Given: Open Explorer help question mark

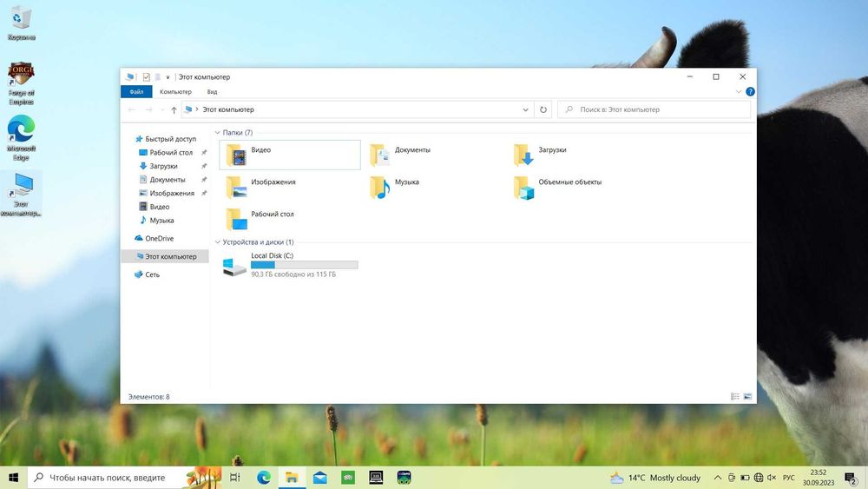Looking at the screenshot, I should [750, 92].
